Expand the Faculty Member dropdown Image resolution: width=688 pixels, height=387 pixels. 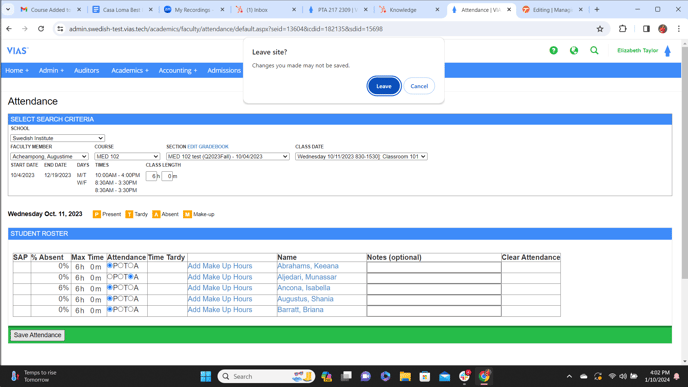tap(49, 156)
